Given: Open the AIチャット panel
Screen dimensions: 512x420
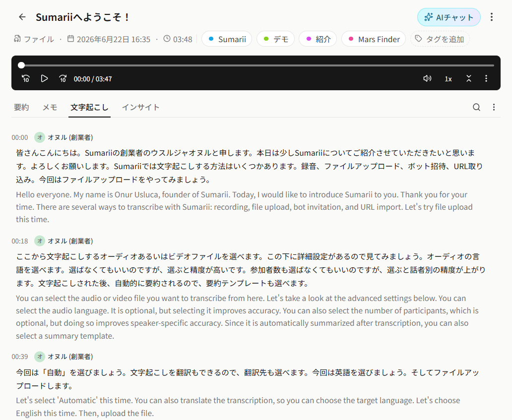Looking at the screenshot, I should point(448,17).
